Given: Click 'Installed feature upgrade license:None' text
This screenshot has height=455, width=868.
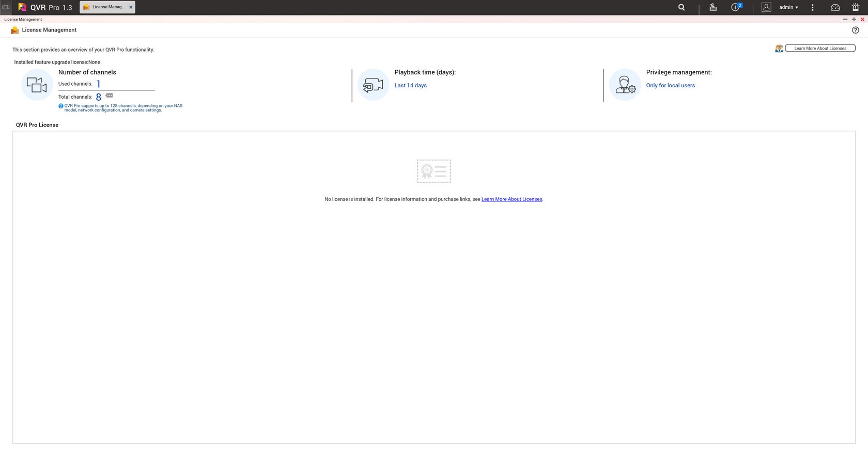Looking at the screenshot, I should tap(57, 62).
